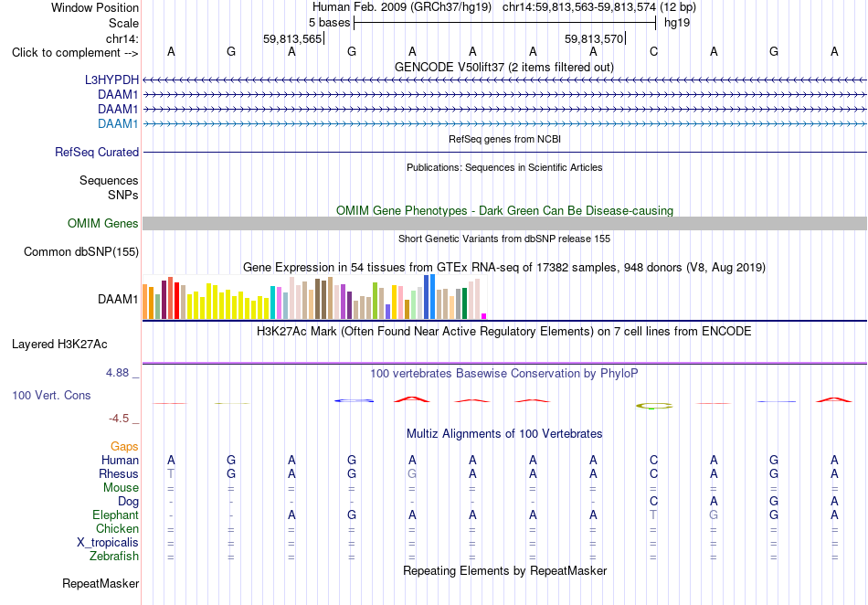The height and width of the screenshot is (605, 868).
Task: Click the C base in the Dog row
Action: point(654,501)
